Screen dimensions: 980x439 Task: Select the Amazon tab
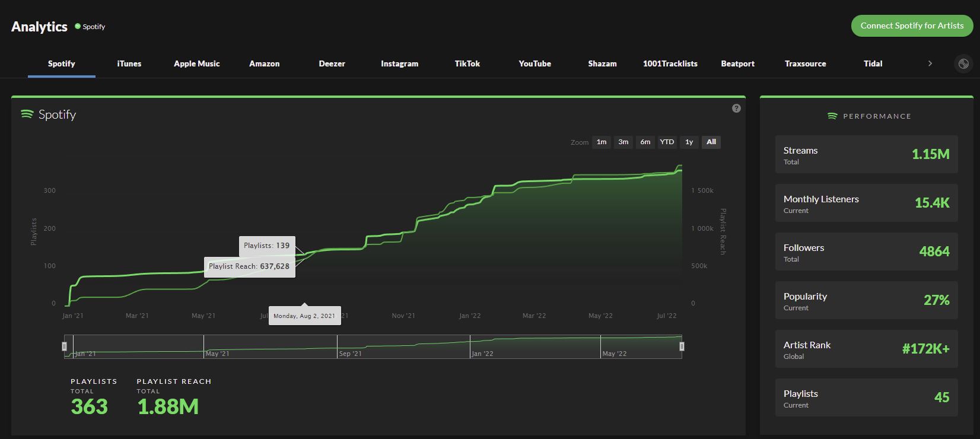(265, 63)
